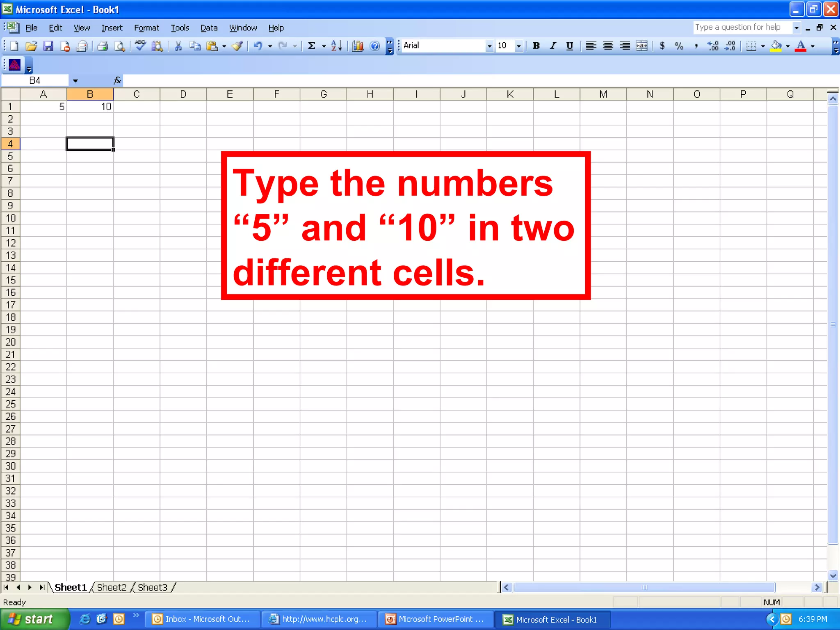Click the Windows start button
Viewport: 840px width, 630px height.
[34, 619]
